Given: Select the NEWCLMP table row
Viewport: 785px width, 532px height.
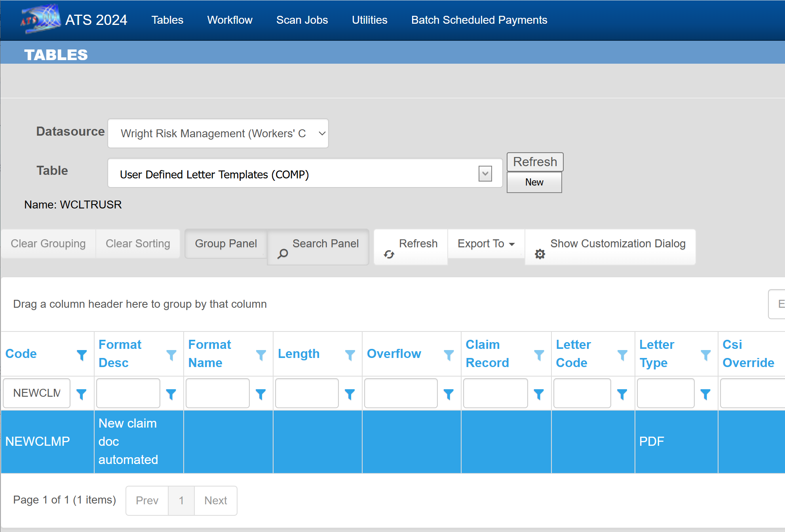Looking at the screenshot, I should pyautogui.click(x=37, y=441).
